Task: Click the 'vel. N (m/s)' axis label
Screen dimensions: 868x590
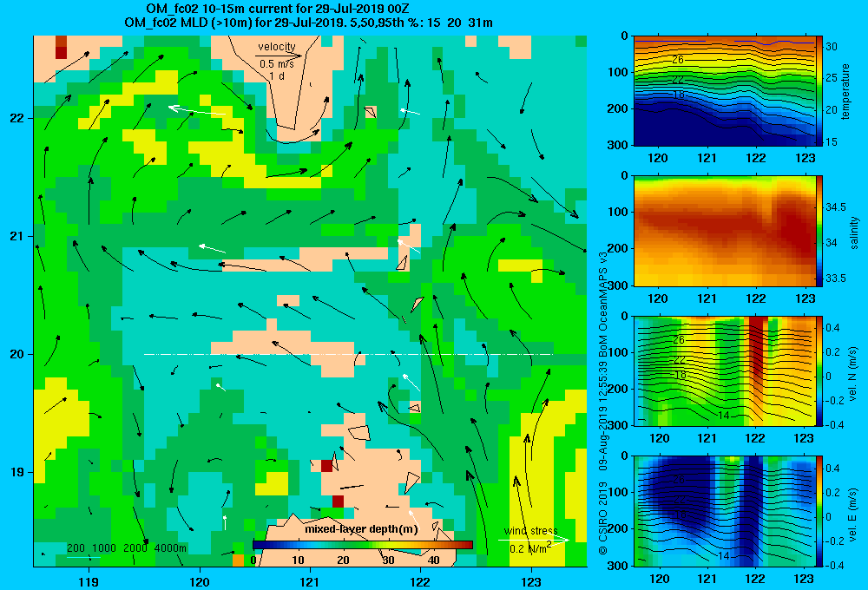Action: point(853,374)
